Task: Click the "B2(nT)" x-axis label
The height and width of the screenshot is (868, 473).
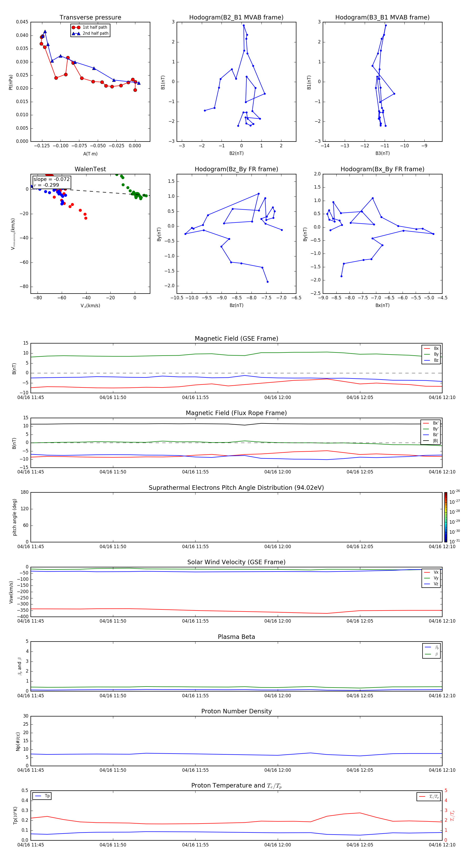Action: (x=236, y=154)
